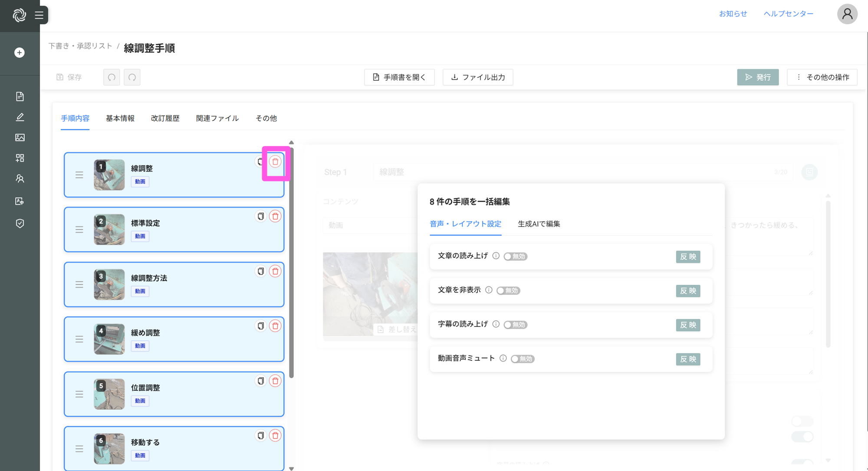Delete step 1 線調整 with trash icon
Viewport: 868px width, 471px height.
click(275, 161)
